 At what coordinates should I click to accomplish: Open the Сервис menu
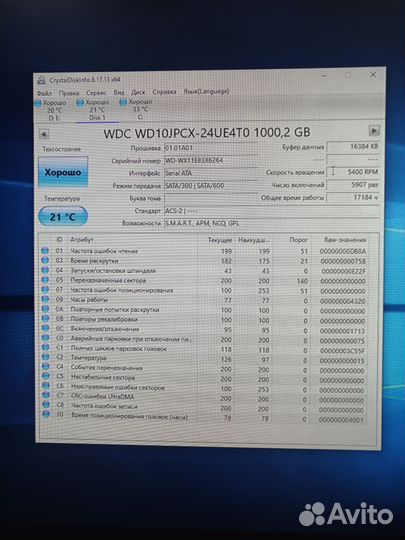pyautogui.click(x=96, y=93)
